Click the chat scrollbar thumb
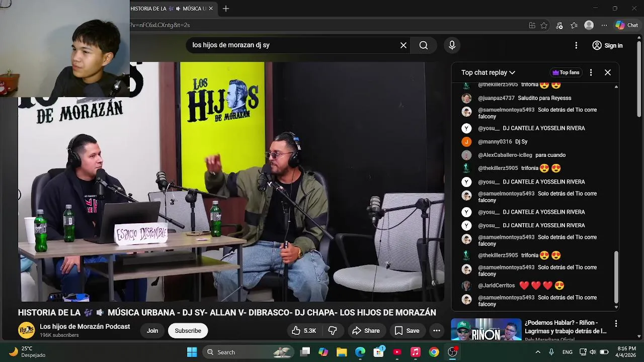This screenshot has width=644, height=362. pyautogui.click(x=616, y=277)
